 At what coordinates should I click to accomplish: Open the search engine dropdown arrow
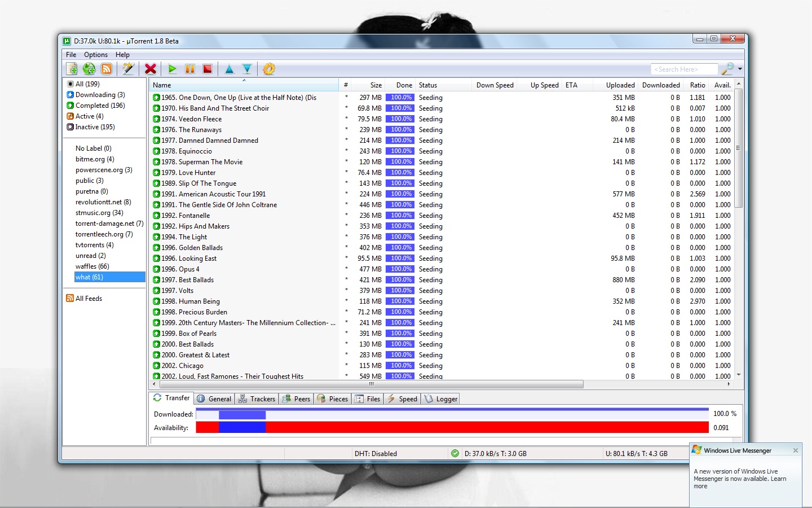(740, 69)
